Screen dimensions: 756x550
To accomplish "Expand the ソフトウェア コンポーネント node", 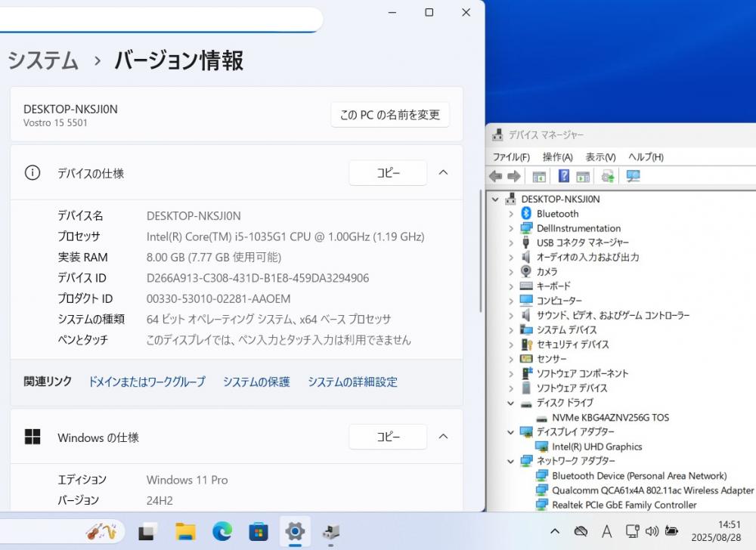I will pos(511,374).
